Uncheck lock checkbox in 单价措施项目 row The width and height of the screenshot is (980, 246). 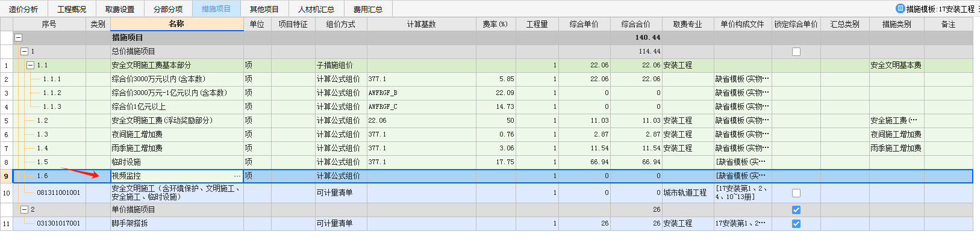pyautogui.click(x=796, y=210)
